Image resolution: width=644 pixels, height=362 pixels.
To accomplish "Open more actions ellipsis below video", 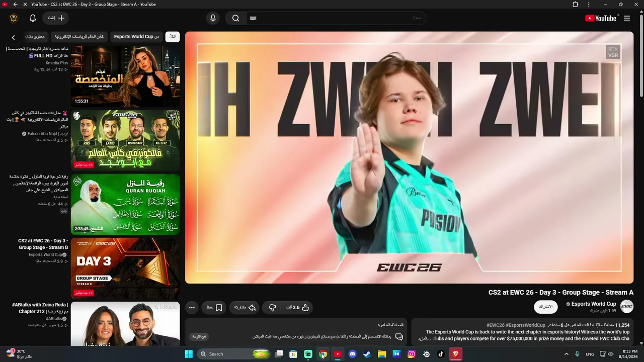I will 192,308.
